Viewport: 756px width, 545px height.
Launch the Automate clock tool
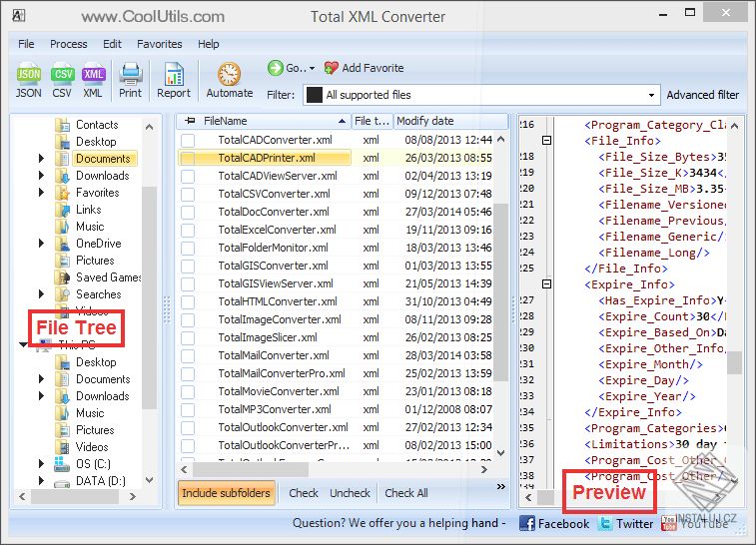(230, 80)
